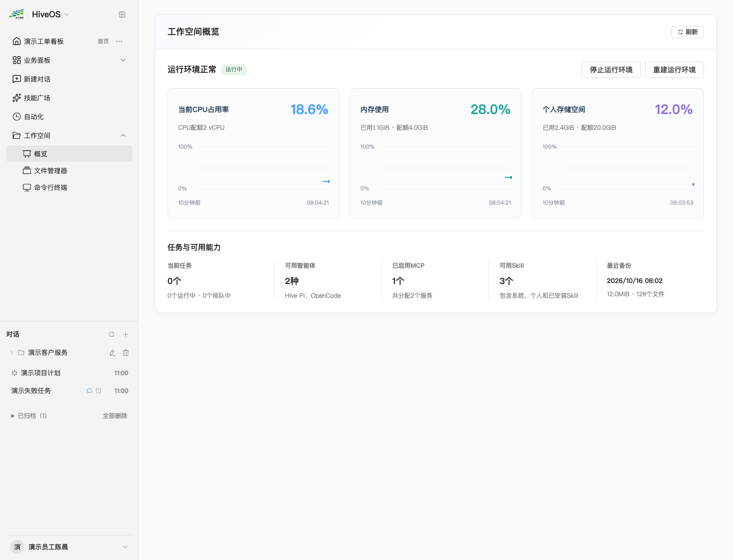The width and height of the screenshot is (733, 560).
Task: Open the HiveOS workspace dropdown
Action: click(67, 14)
